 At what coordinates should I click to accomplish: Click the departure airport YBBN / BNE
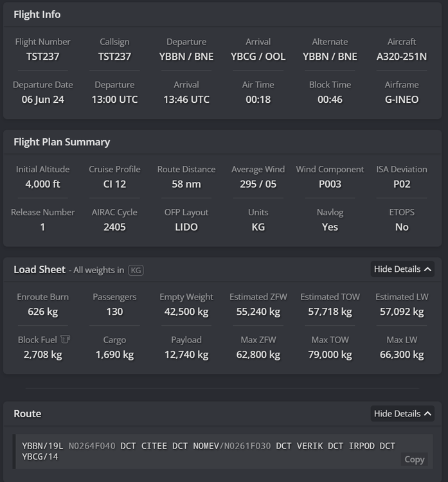186,57
